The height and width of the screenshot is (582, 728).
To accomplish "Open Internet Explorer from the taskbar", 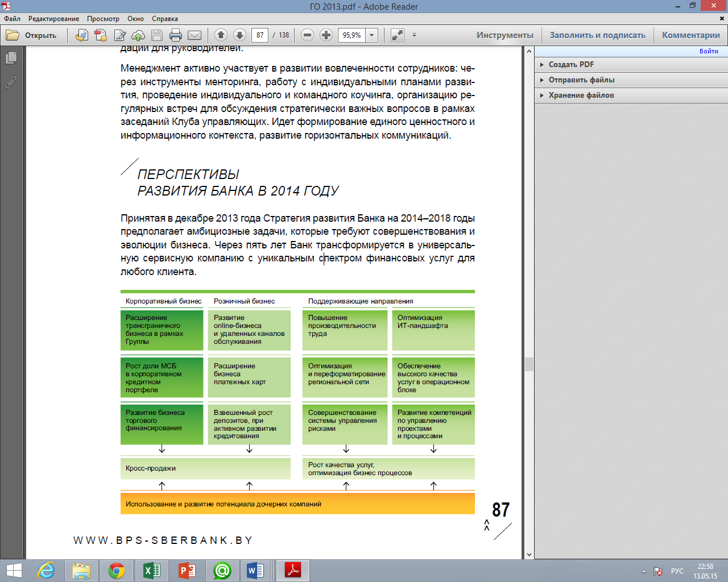I will [46, 571].
